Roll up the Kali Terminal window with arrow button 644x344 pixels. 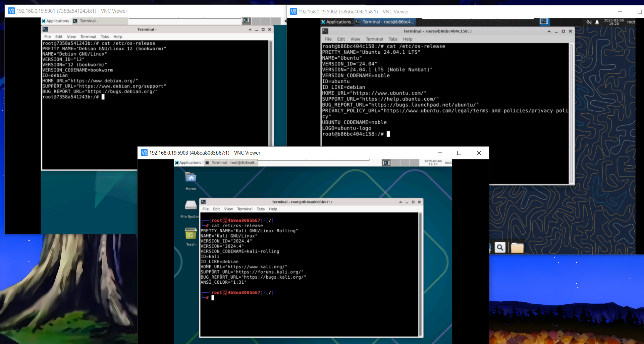pos(400,202)
